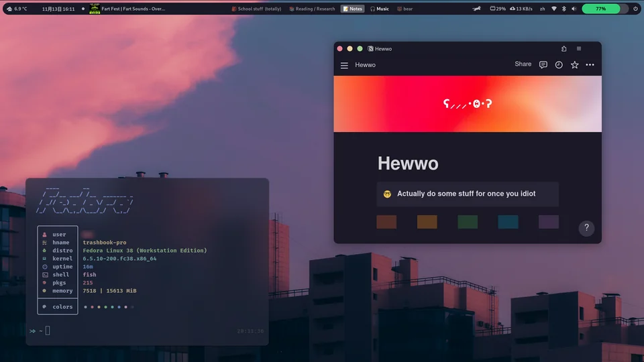The width and height of the screenshot is (644, 362).
Task: Switch to the bear workspace
Action: pyautogui.click(x=405, y=9)
